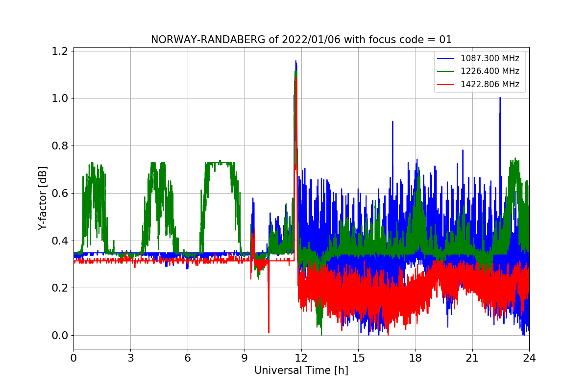Click the 'Y-factor [dB]' axis label
The height and width of the screenshot is (392, 588).
43,198
